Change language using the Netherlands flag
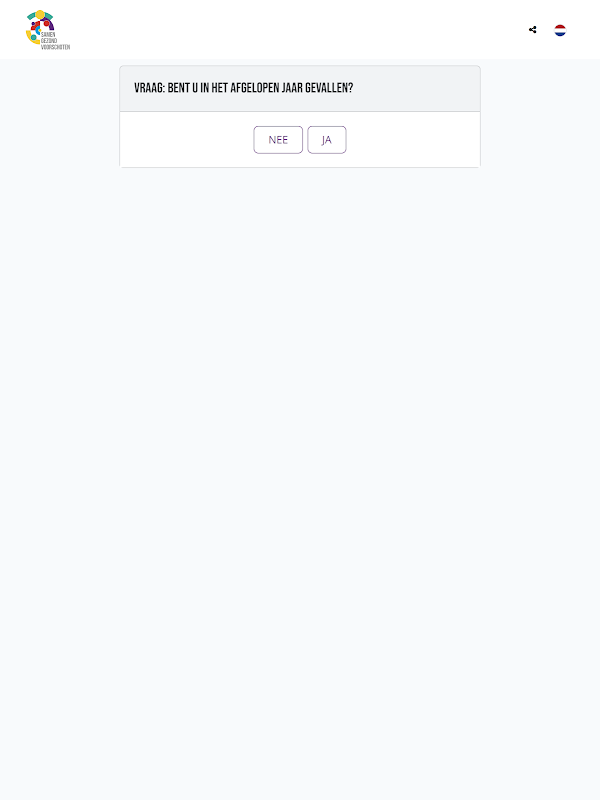Image resolution: width=600 pixels, height=800 pixels. point(560,30)
